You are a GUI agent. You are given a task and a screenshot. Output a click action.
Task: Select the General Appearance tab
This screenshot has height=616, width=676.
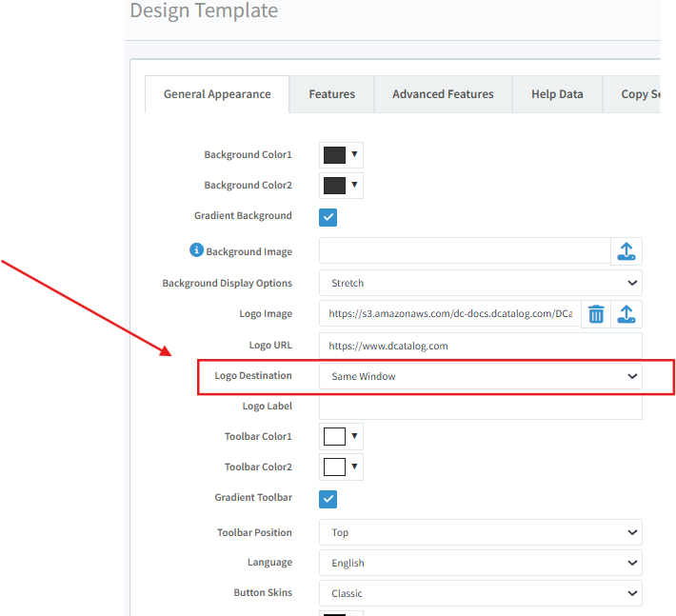217,94
